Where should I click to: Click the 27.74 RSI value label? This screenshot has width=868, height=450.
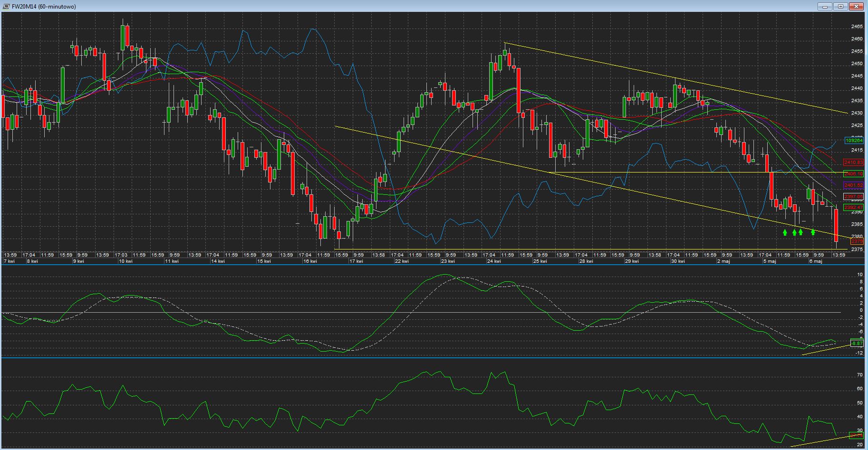tap(857, 435)
